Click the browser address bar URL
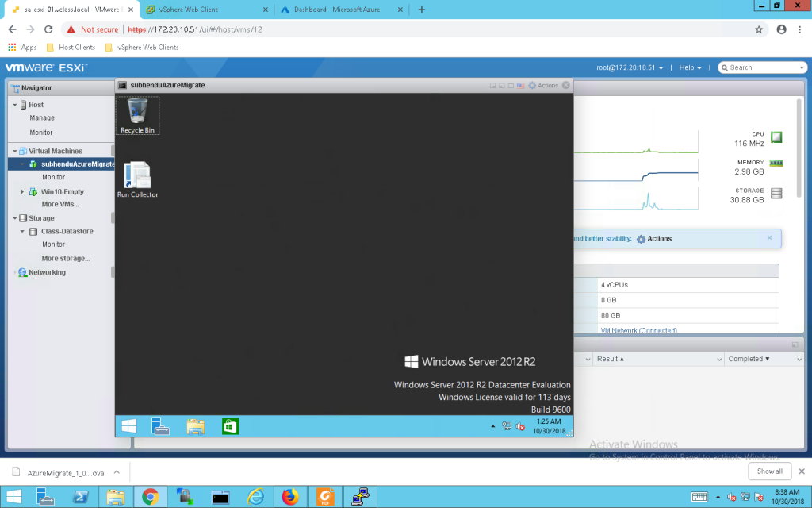The height and width of the screenshot is (508, 812). click(195, 29)
